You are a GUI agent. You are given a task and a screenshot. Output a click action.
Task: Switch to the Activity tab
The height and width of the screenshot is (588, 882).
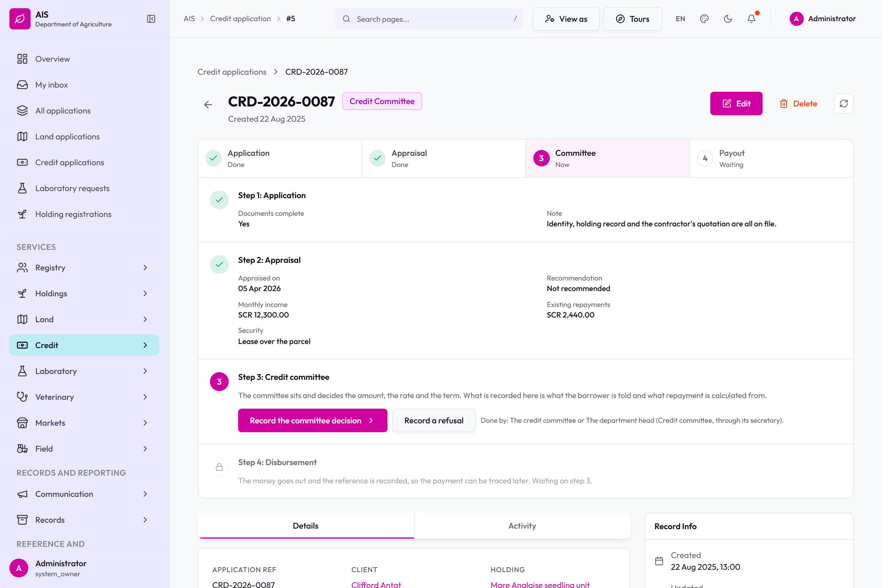point(522,526)
